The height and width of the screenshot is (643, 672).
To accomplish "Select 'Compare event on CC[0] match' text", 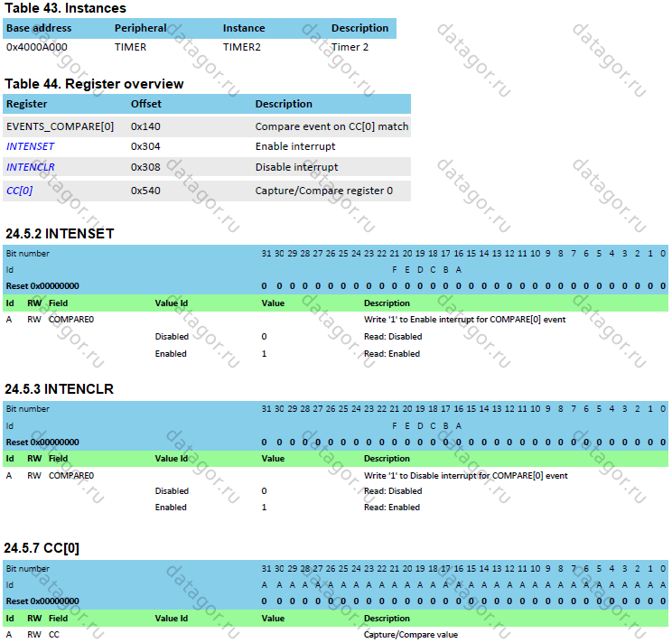I will click(x=331, y=126).
